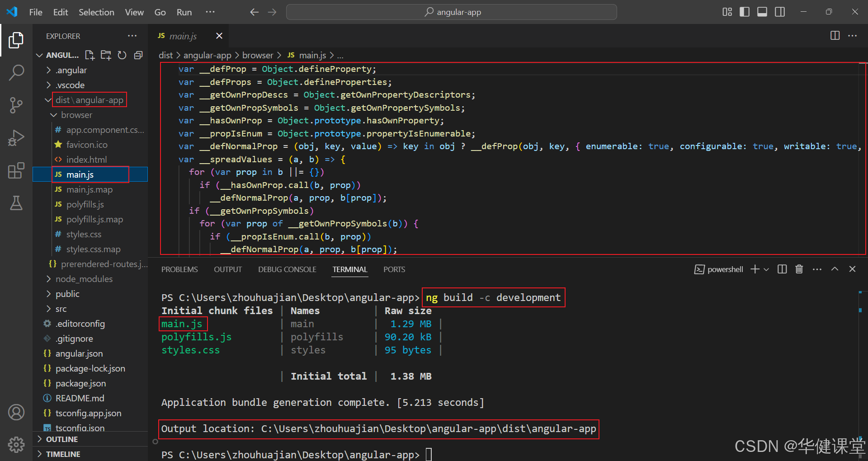The image size is (868, 461).
Task: Open the Go menu
Action: [x=160, y=12]
